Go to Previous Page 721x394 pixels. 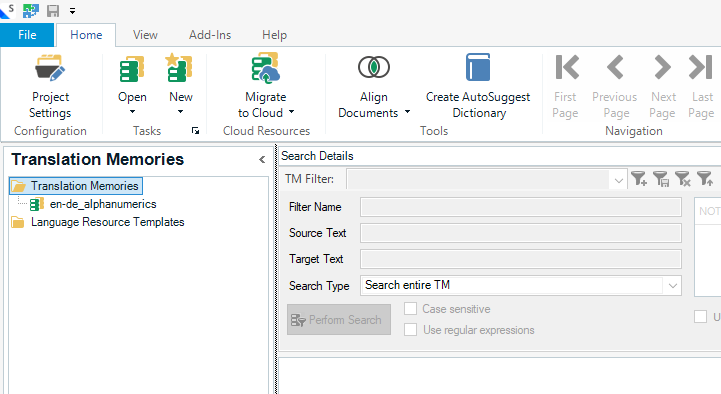[615, 86]
